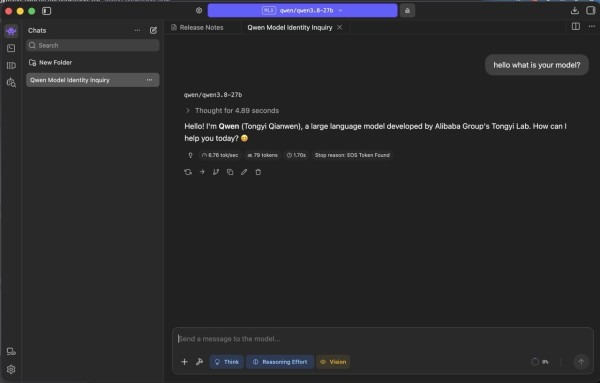
Task: Open the app settings gear at bottom left
Action: pos(11,369)
